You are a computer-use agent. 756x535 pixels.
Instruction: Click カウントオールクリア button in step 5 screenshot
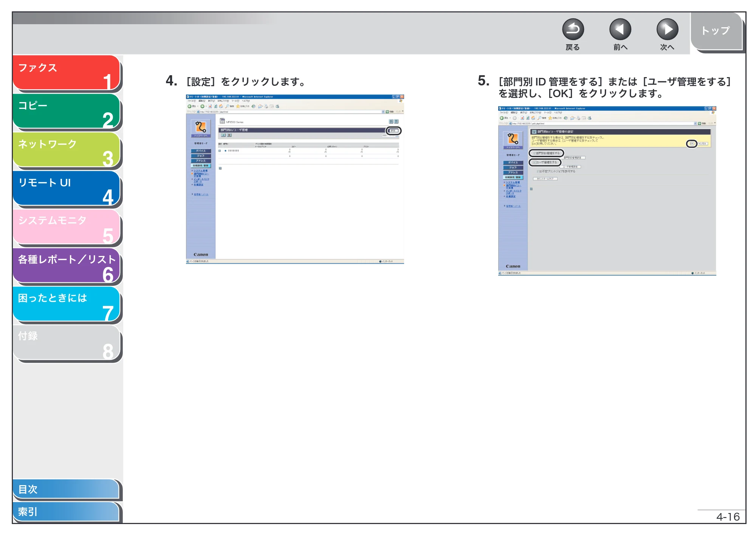click(545, 179)
